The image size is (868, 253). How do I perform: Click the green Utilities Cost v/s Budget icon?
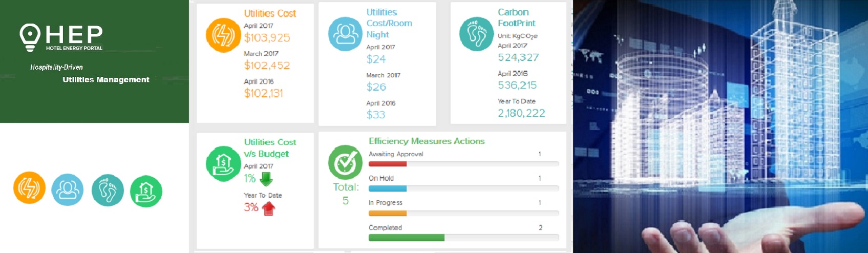point(223,164)
